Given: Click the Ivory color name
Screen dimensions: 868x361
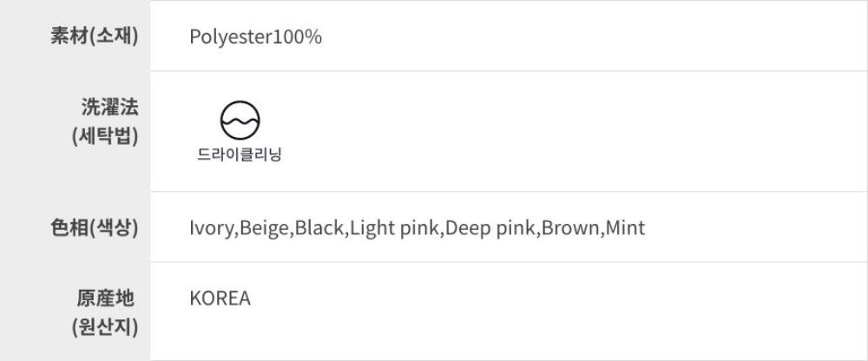Looking at the screenshot, I should click(x=211, y=228).
